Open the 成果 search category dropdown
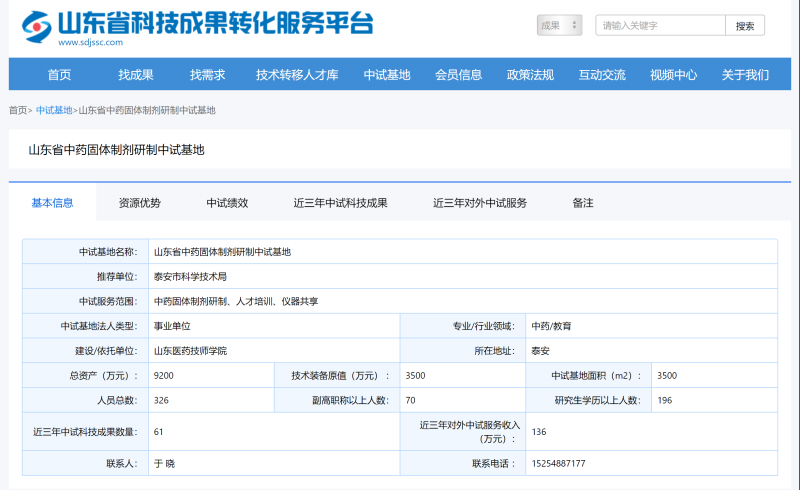 click(559, 26)
